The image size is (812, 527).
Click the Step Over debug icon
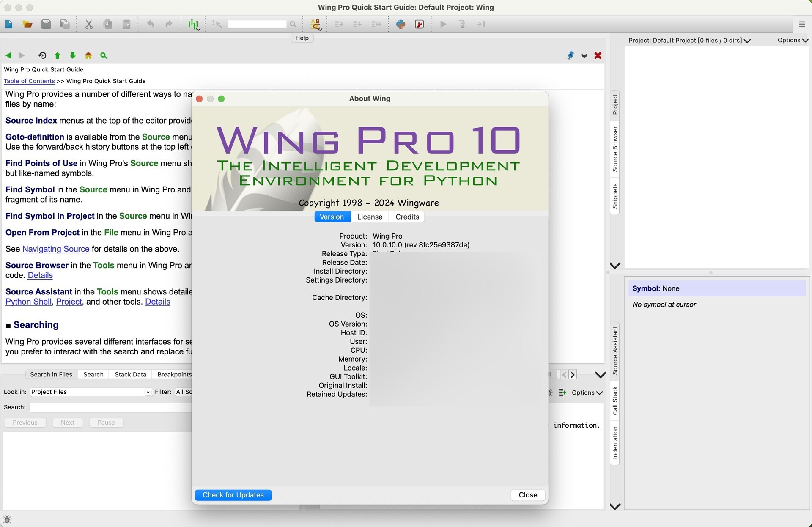(481, 24)
